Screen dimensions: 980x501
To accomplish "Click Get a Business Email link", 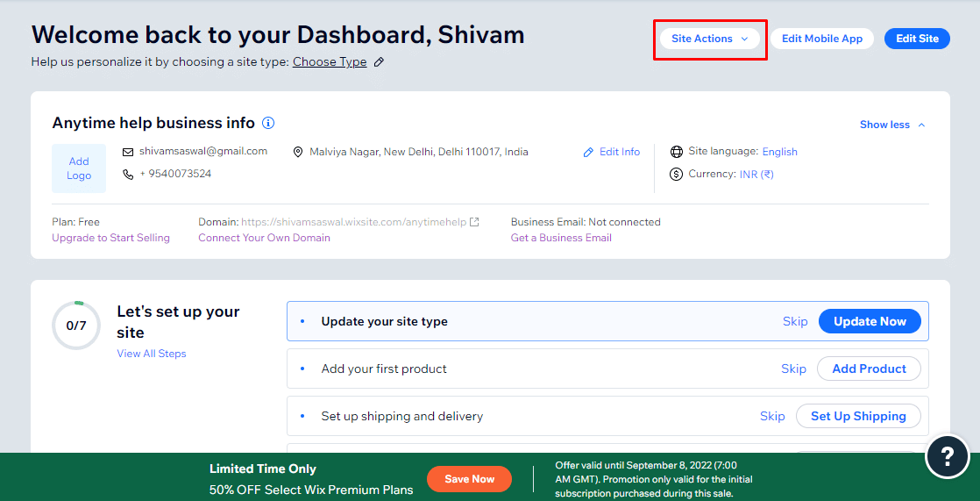I will [x=561, y=238].
